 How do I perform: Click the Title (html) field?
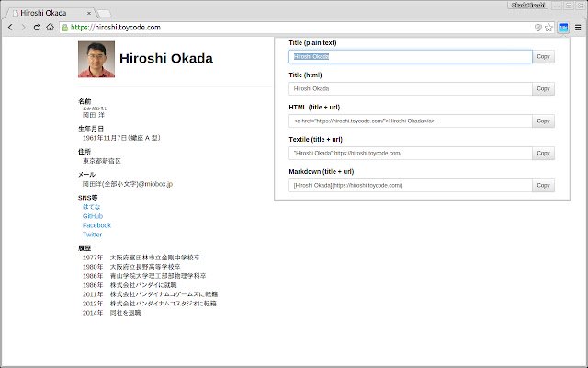pyautogui.click(x=411, y=89)
